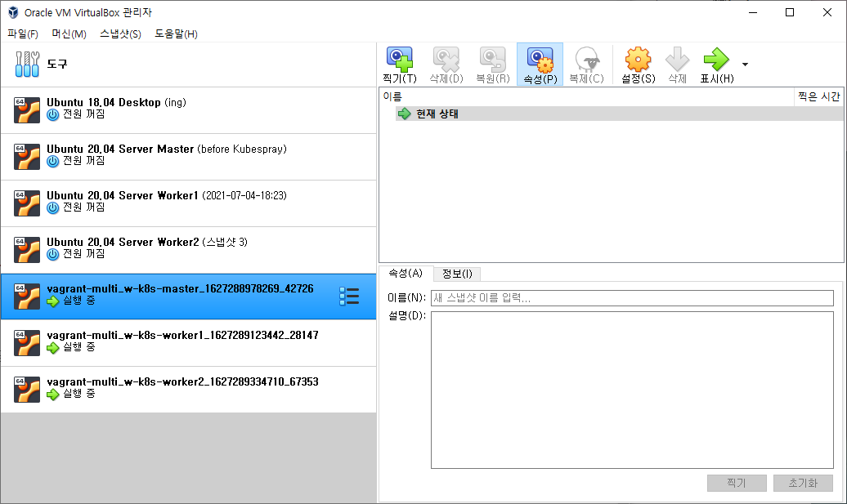The image size is (847, 504).
Task: Click 실행 중 status under k8s-worker2
Action: [78, 394]
